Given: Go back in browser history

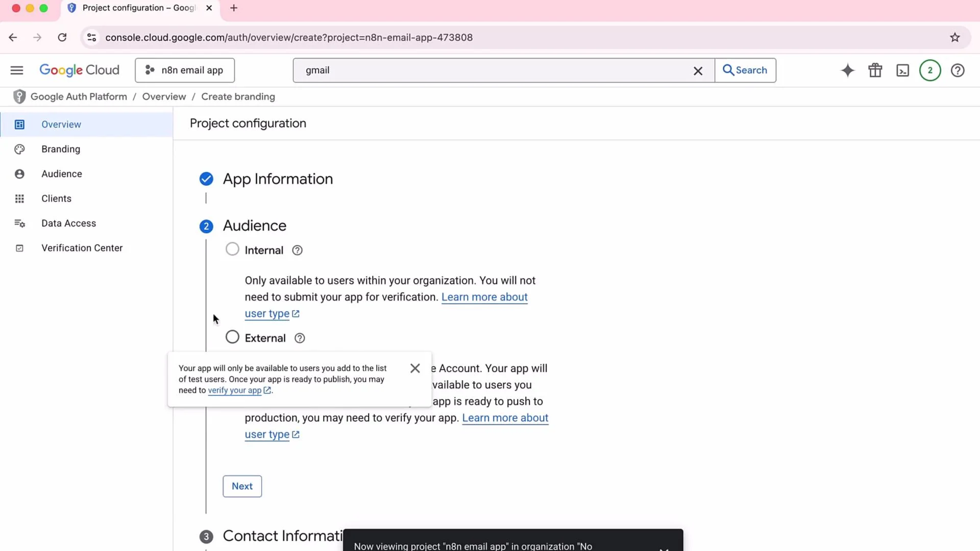Looking at the screenshot, I should 13,37.
